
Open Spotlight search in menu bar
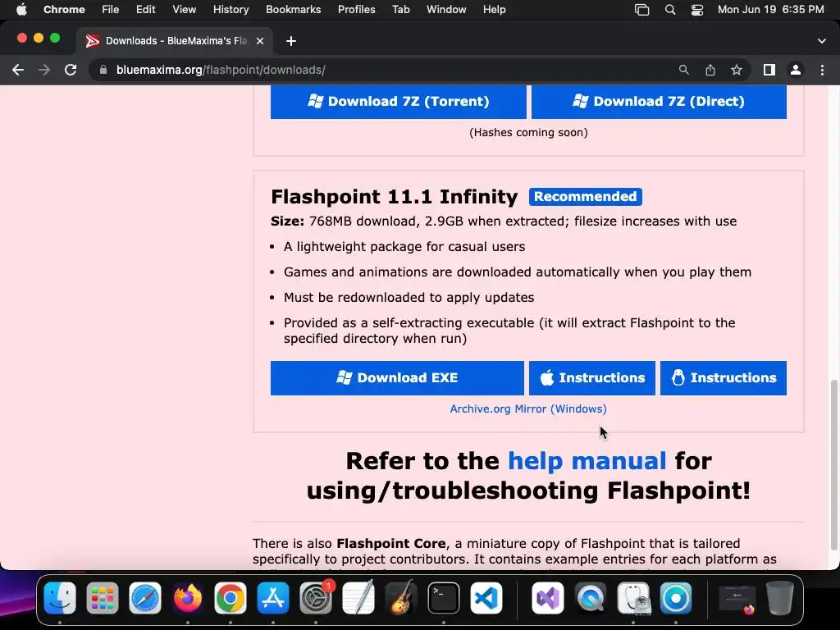pos(669,10)
